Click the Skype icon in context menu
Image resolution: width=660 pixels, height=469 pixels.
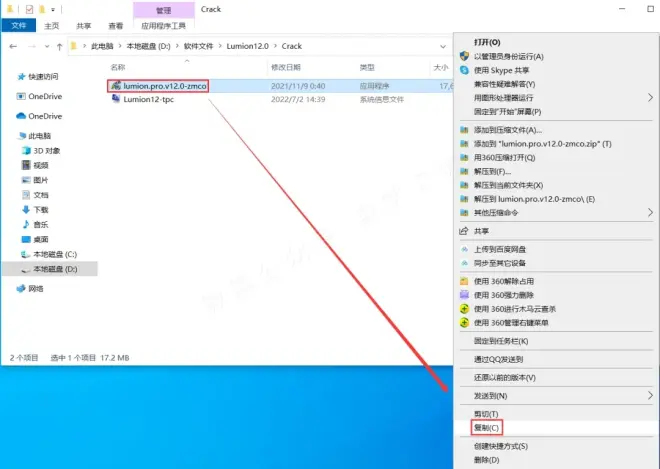(x=464, y=70)
